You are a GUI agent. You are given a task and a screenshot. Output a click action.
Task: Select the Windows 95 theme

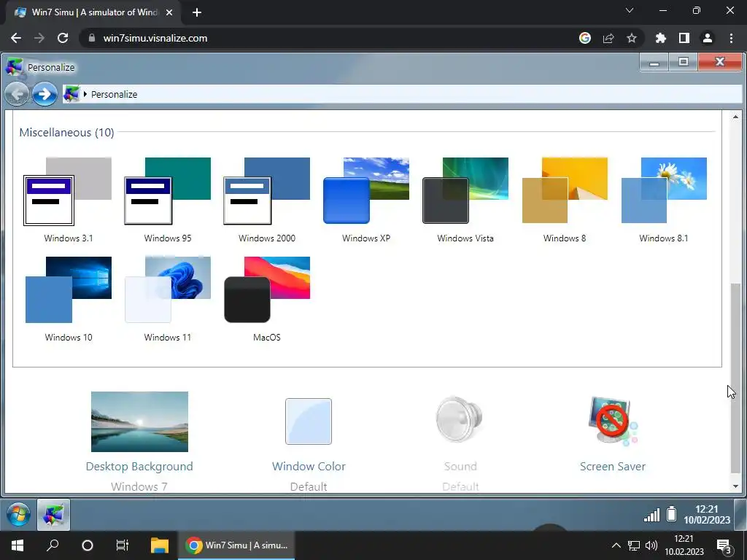(x=167, y=200)
